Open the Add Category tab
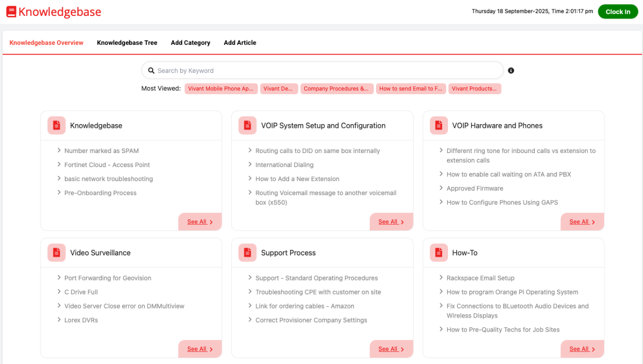Viewport: 643px width, 364px height. (190, 42)
